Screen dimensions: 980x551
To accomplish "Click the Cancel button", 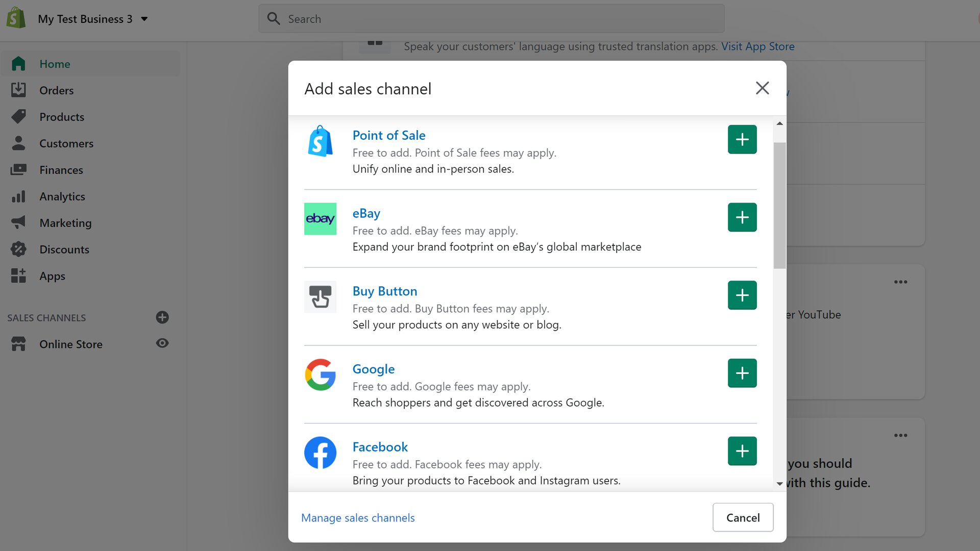I will (743, 517).
